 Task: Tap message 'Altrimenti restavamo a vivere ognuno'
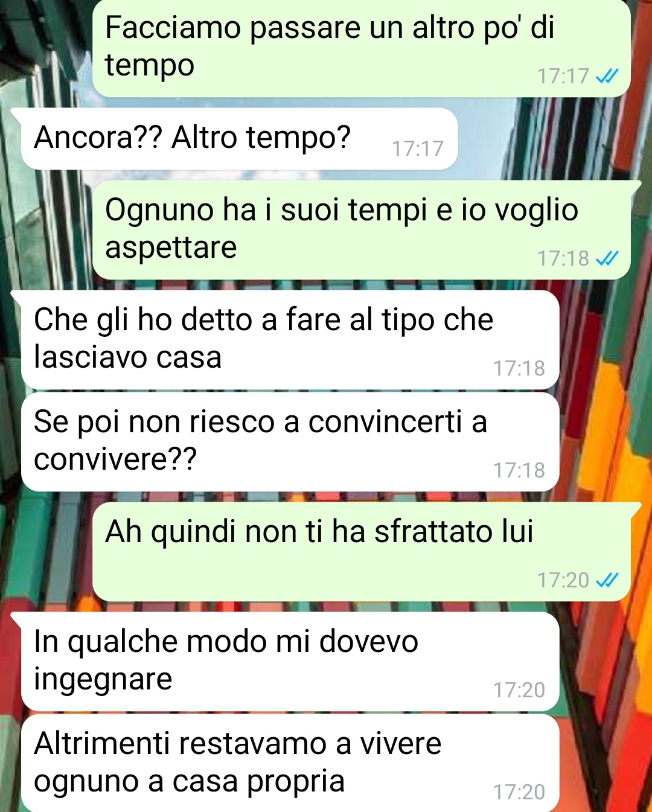pos(290,763)
